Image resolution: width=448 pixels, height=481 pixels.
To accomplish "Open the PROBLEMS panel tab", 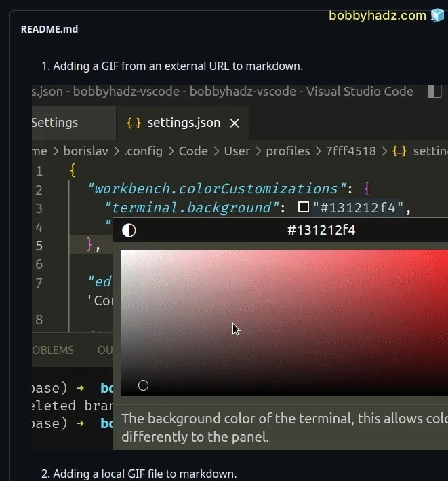I will pos(53,350).
